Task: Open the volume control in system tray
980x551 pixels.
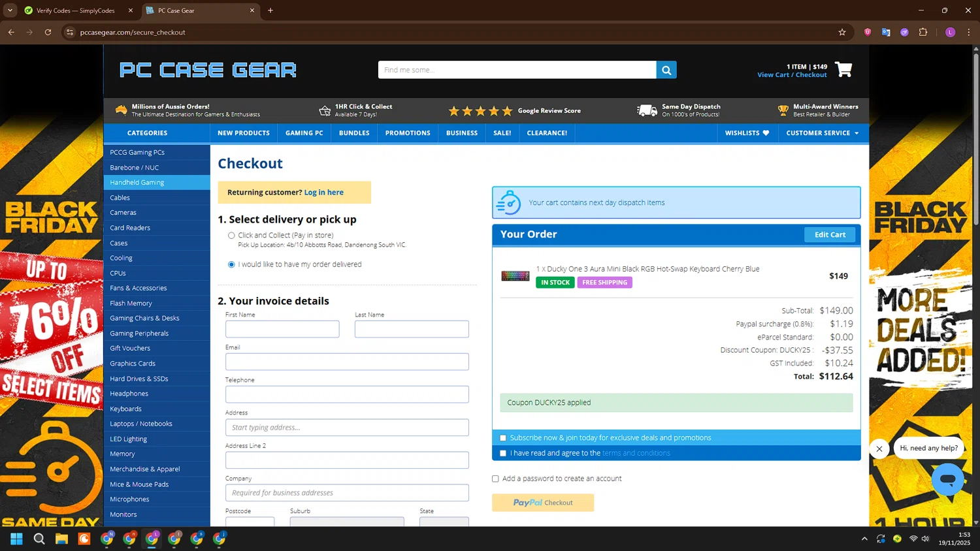Action: (925, 539)
